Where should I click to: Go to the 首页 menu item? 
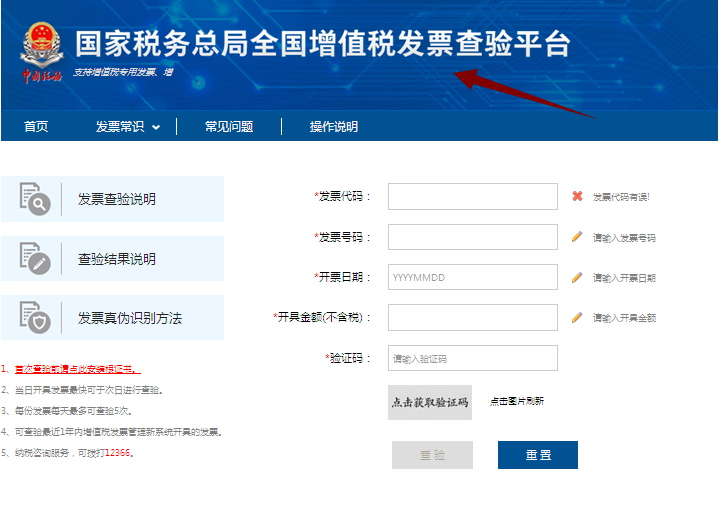pos(36,126)
